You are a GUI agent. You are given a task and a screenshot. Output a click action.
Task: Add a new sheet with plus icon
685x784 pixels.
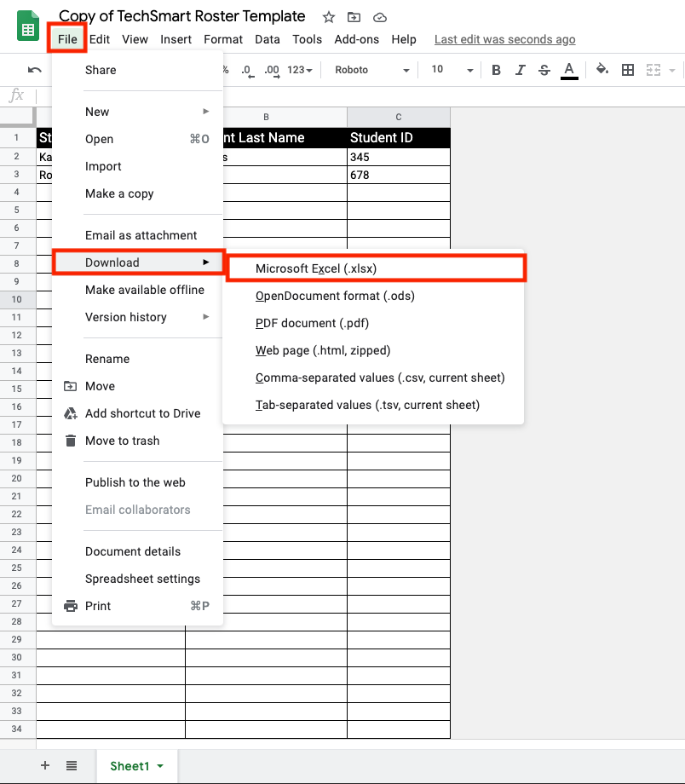click(45, 765)
